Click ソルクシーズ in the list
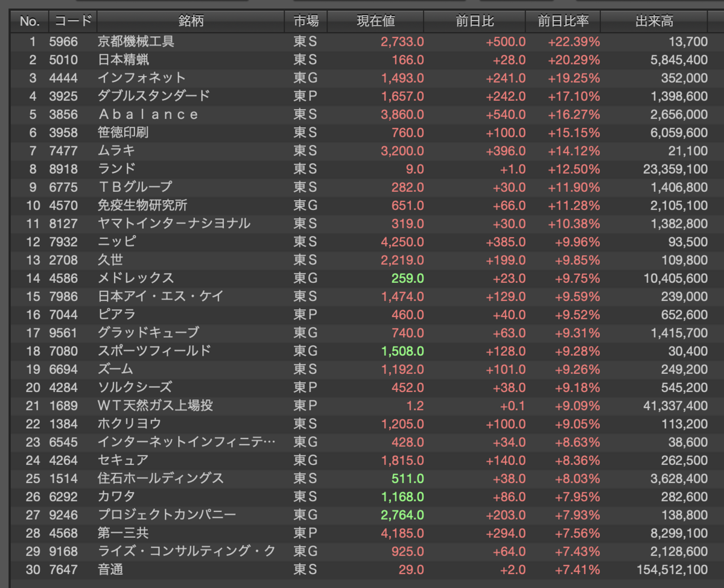 coord(135,387)
